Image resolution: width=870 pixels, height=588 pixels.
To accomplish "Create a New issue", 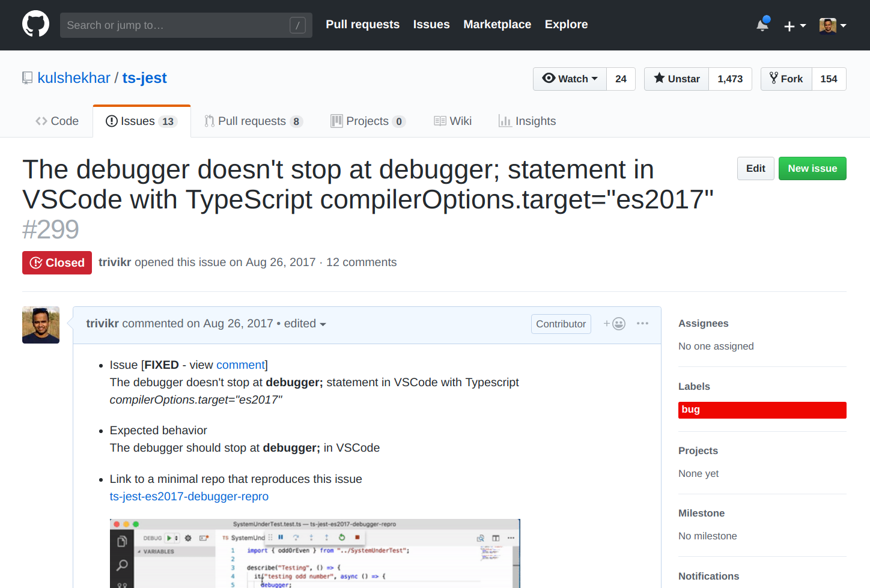I will [812, 169].
